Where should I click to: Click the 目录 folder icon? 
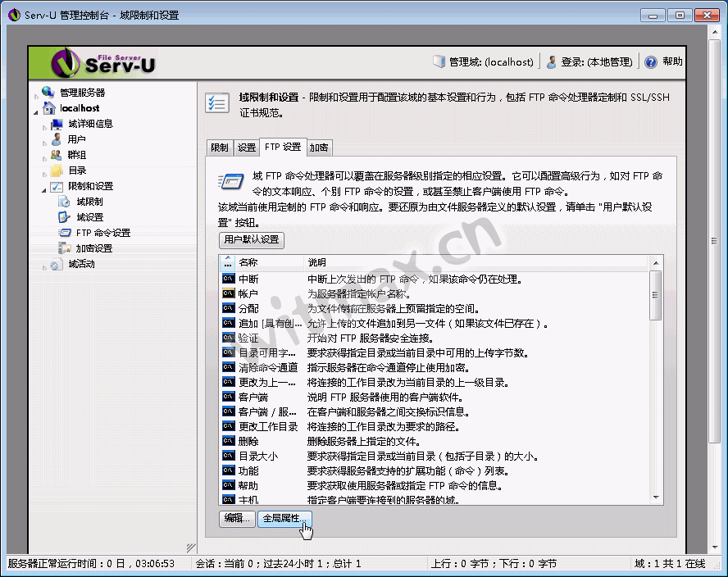coord(57,170)
